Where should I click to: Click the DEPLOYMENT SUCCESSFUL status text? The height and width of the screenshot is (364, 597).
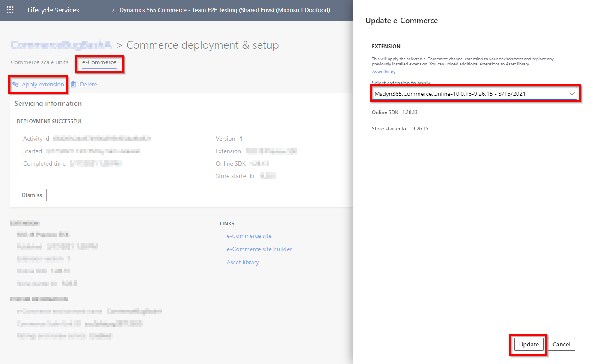click(x=50, y=121)
